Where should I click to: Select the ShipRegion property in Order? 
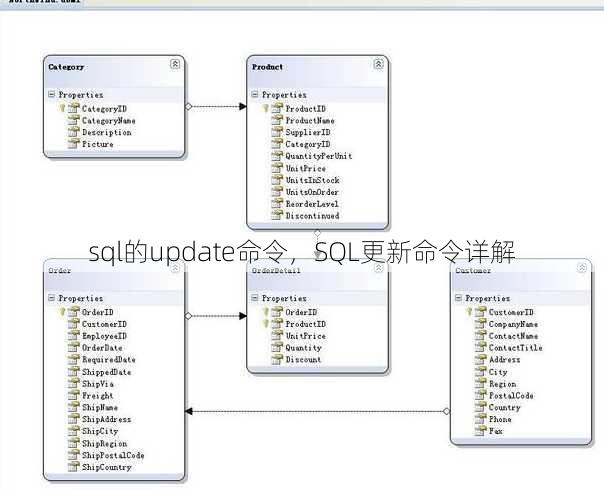coord(104,444)
